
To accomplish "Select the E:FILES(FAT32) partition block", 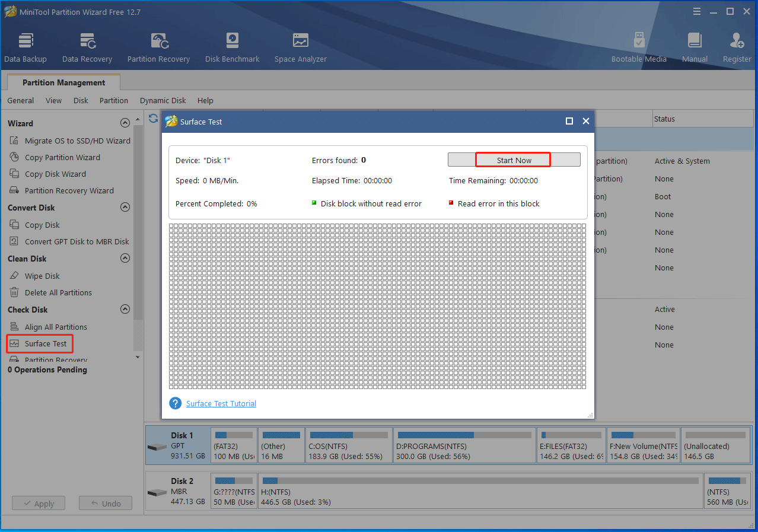I will [x=572, y=445].
